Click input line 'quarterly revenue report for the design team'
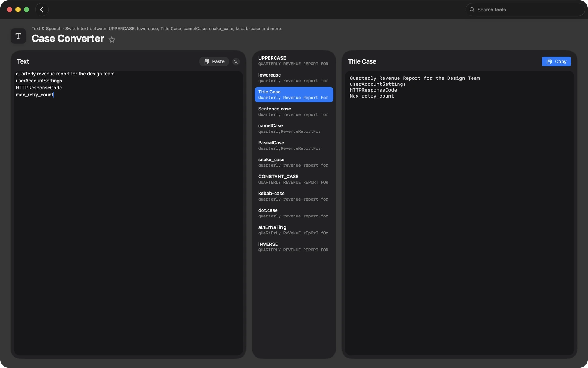This screenshot has width=588, height=368. (x=65, y=74)
